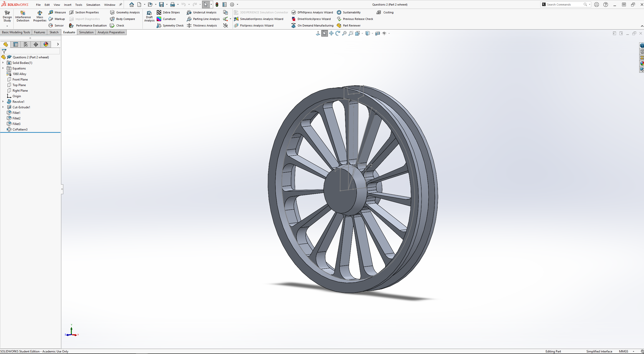Screen dimensions: 644x354
Task: Open the Costing tool
Action: click(385, 12)
